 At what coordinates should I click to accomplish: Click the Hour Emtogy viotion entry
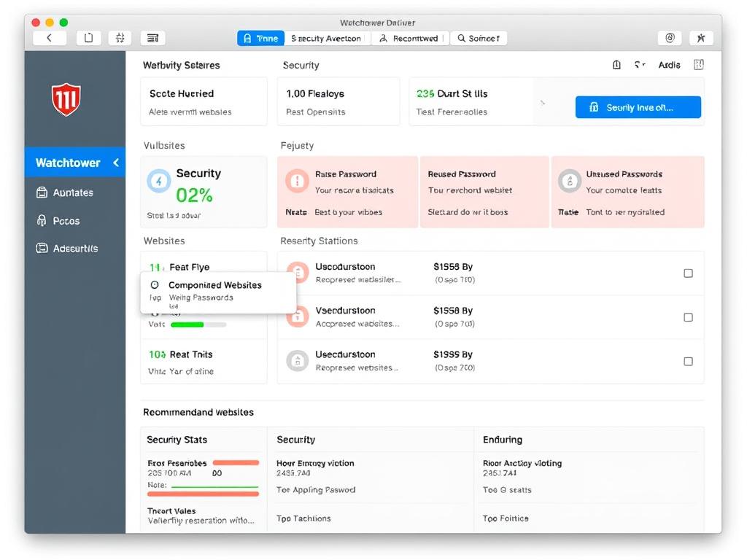[315, 463]
